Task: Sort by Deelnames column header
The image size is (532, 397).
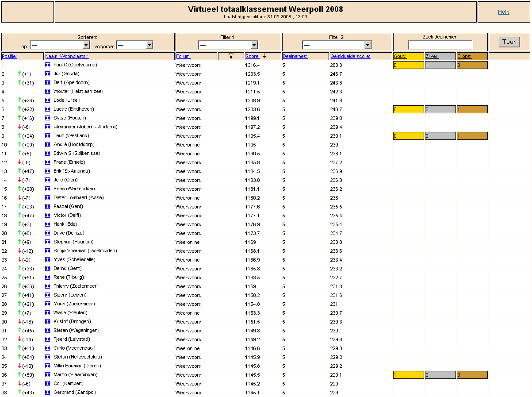Action: pos(295,56)
